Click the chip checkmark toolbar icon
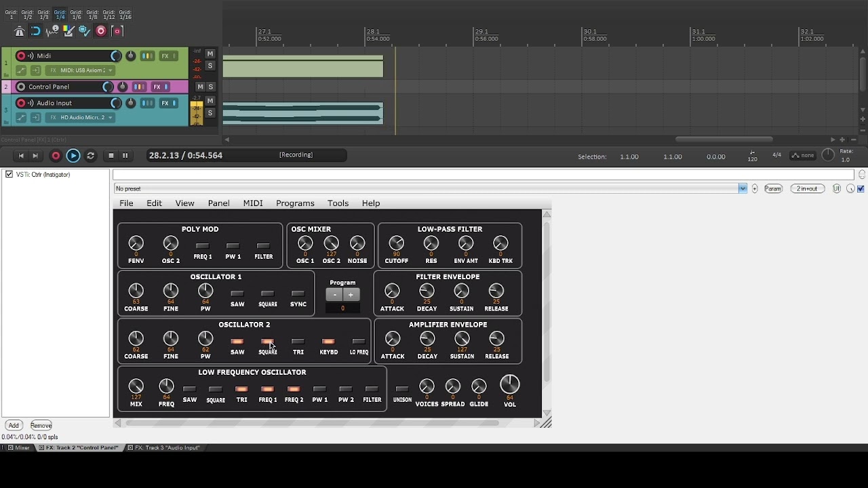Image resolution: width=868 pixels, height=488 pixels. [x=84, y=31]
